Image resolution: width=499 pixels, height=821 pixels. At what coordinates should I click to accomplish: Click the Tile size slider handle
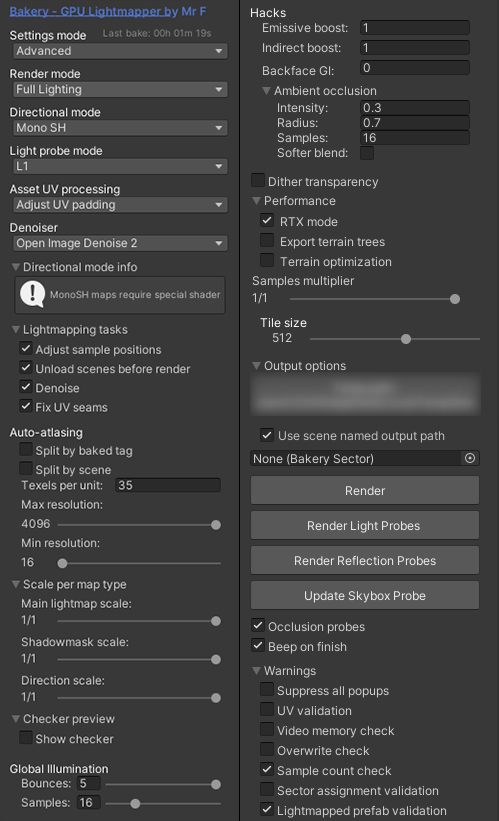(406, 339)
